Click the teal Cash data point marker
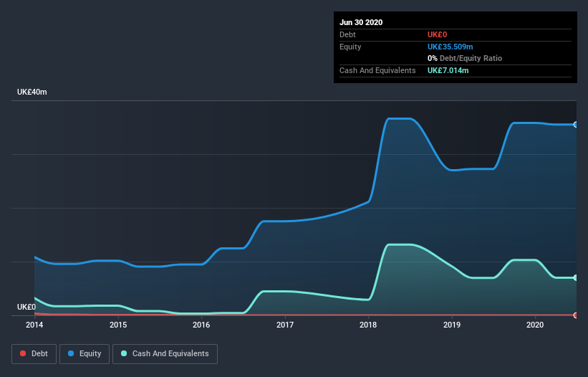This screenshot has width=588, height=377. (576, 277)
